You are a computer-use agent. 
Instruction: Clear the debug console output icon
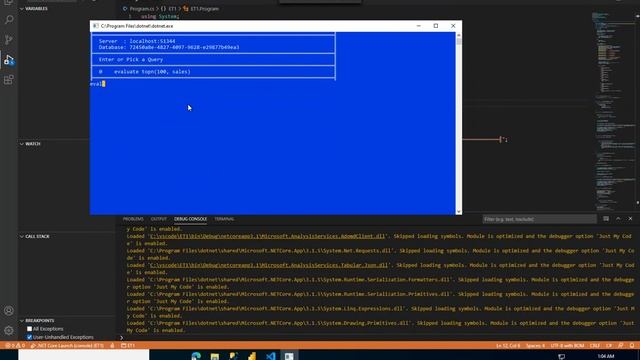[x=606, y=219]
